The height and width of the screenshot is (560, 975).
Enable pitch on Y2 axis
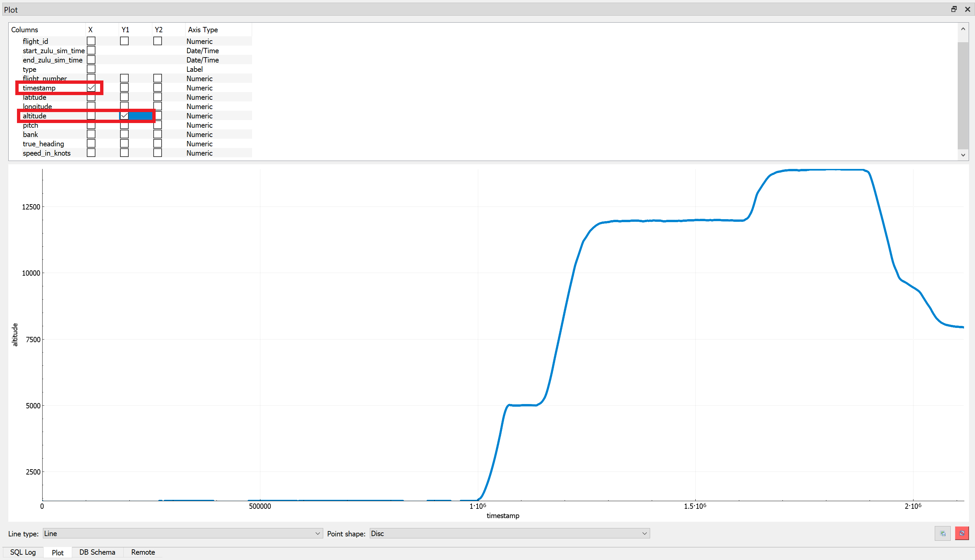[x=157, y=125]
